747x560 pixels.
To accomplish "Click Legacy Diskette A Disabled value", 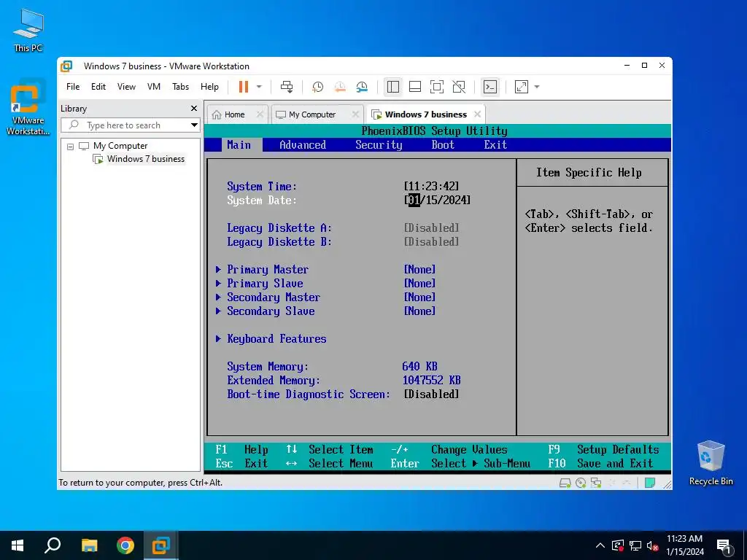I will (x=432, y=227).
